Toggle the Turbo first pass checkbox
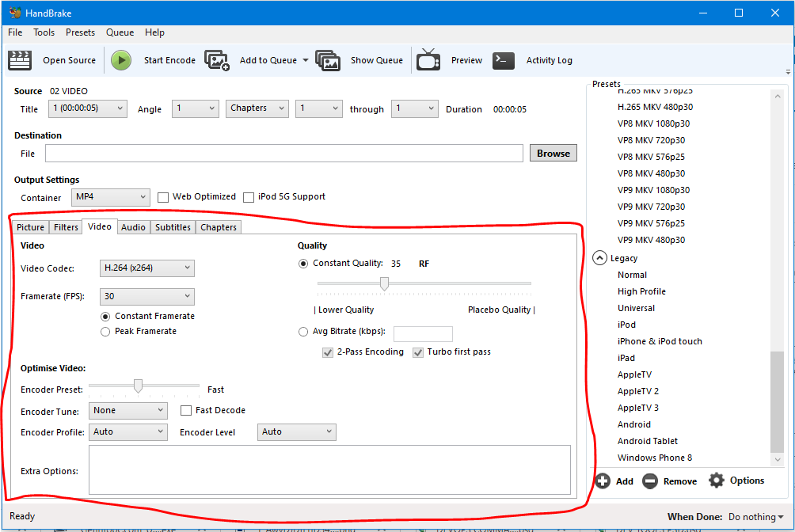Screen dimensions: 795x532 (418, 352)
